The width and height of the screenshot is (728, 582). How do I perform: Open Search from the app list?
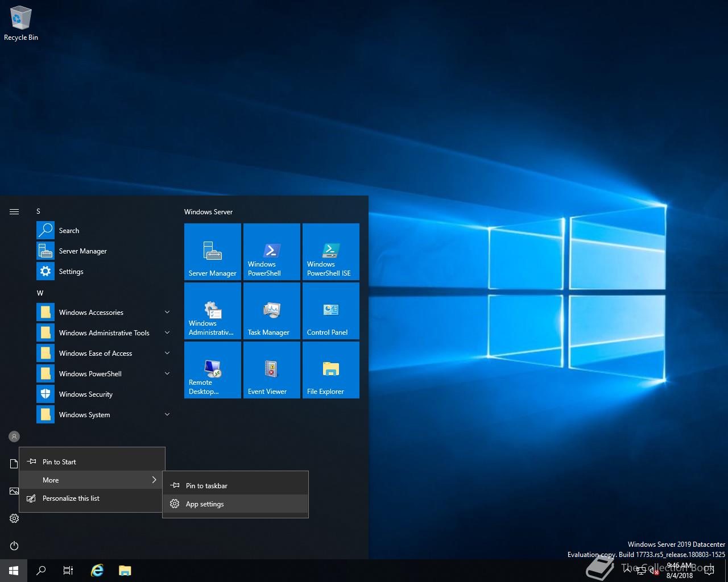pyautogui.click(x=104, y=230)
